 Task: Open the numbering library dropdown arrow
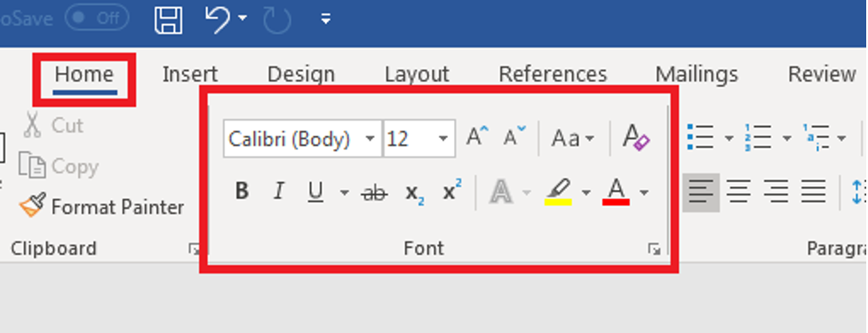click(786, 138)
